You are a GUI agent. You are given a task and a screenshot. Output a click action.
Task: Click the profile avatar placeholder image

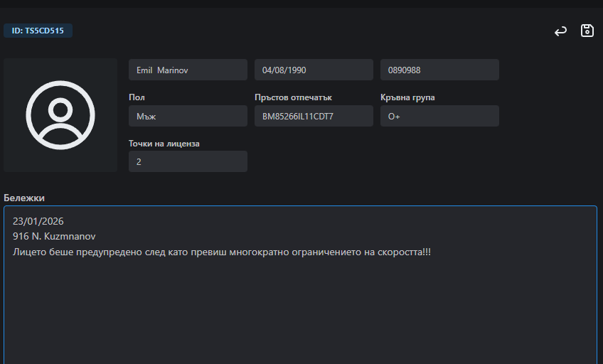click(x=60, y=115)
